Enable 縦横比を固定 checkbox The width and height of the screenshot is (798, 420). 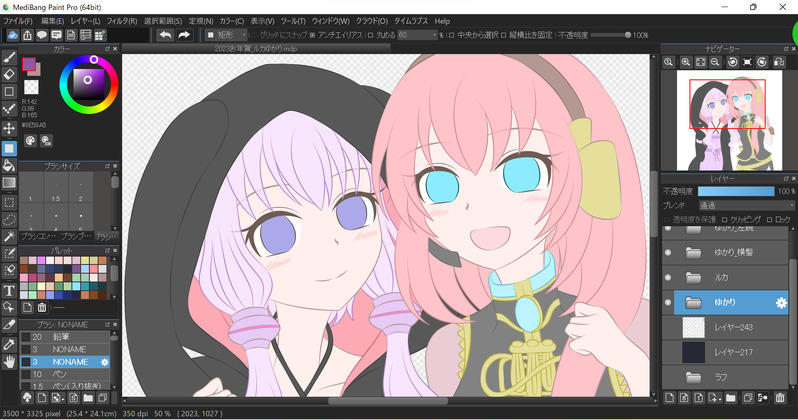click(503, 35)
